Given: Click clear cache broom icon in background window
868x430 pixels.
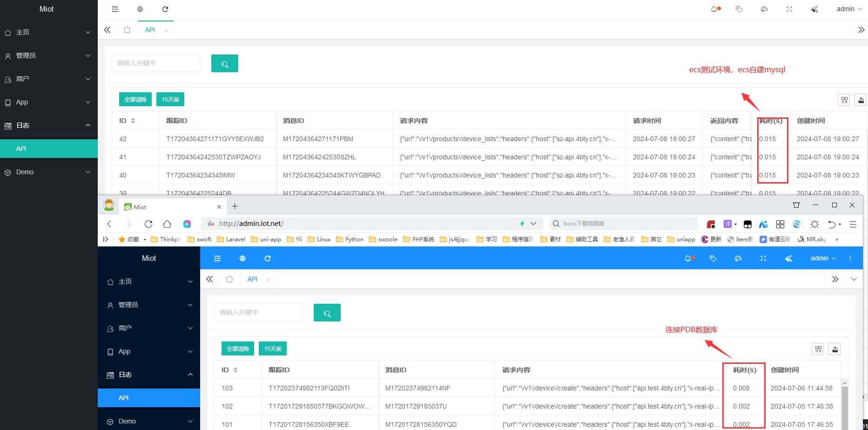Looking at the screenshot, I should pyautogui.click(x=814, y=9).
